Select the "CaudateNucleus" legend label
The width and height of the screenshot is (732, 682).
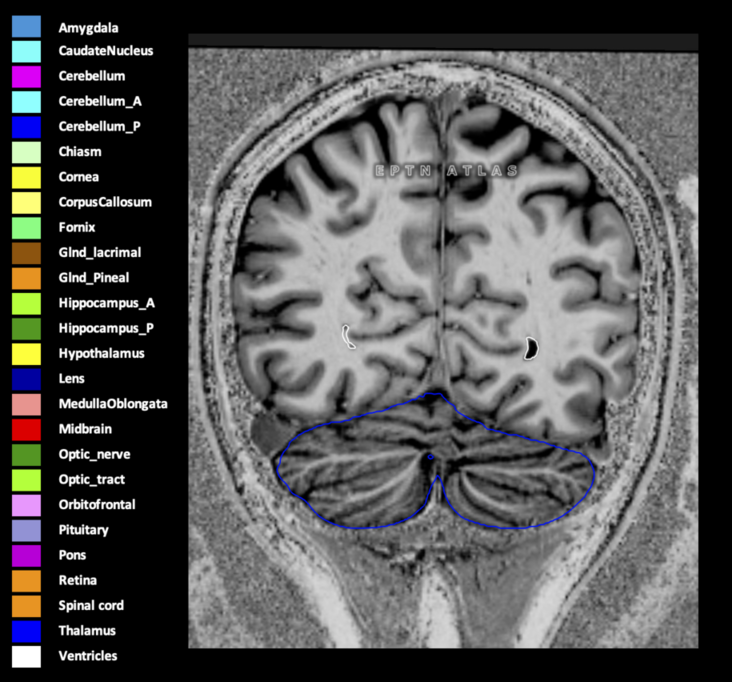(106, 50)
